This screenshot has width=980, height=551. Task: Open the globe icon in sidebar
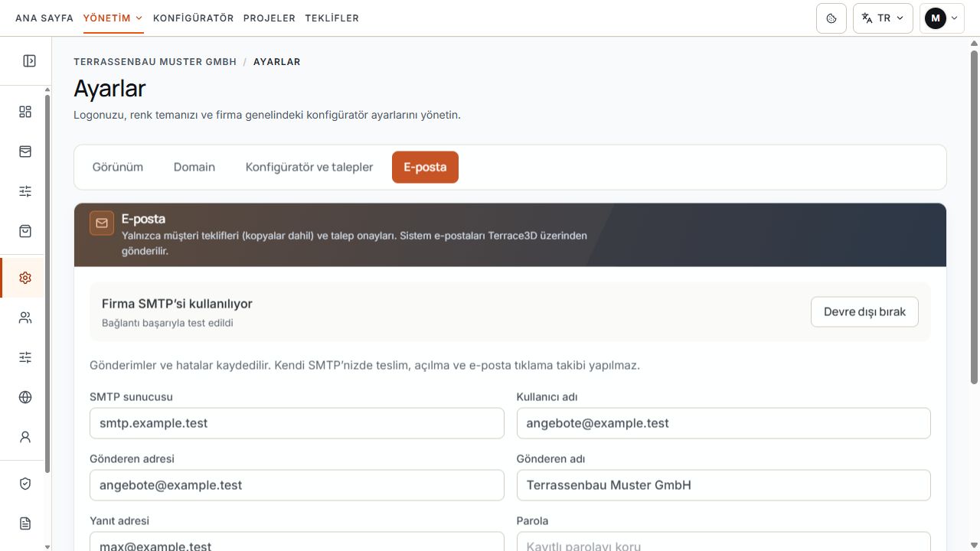tap(25, 397)
